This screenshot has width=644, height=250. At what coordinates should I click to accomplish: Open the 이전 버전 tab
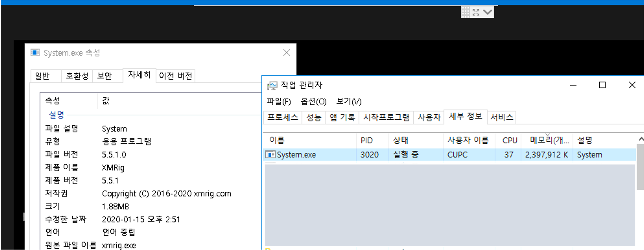pyautogui.click(x=175, y=76)
